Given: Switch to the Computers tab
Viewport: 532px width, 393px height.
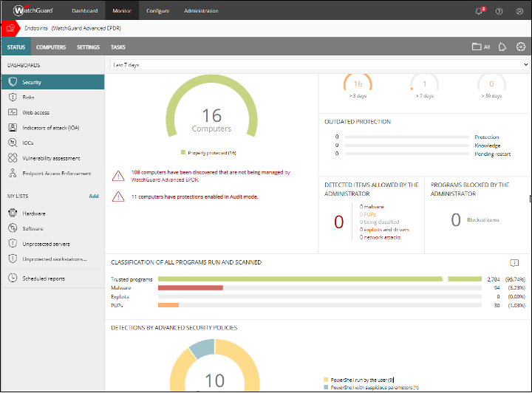Looking at the screenshot, I should point(51,47).
